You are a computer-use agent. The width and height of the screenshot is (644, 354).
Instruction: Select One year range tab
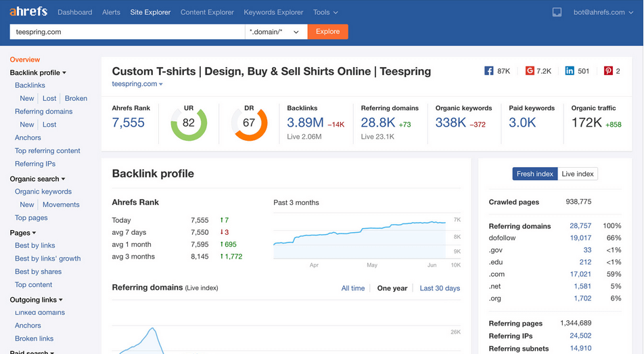392,288
